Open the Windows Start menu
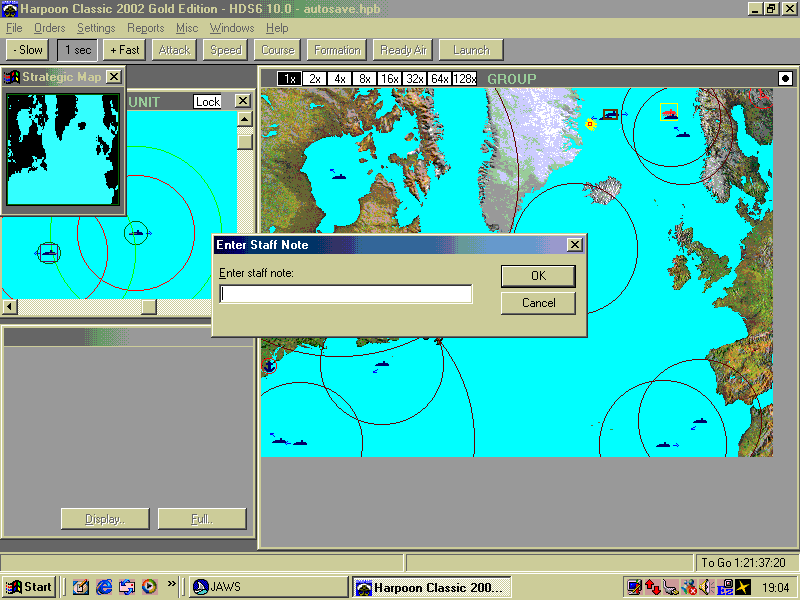This screenshot has height=600, width=800. coord(28,587)
